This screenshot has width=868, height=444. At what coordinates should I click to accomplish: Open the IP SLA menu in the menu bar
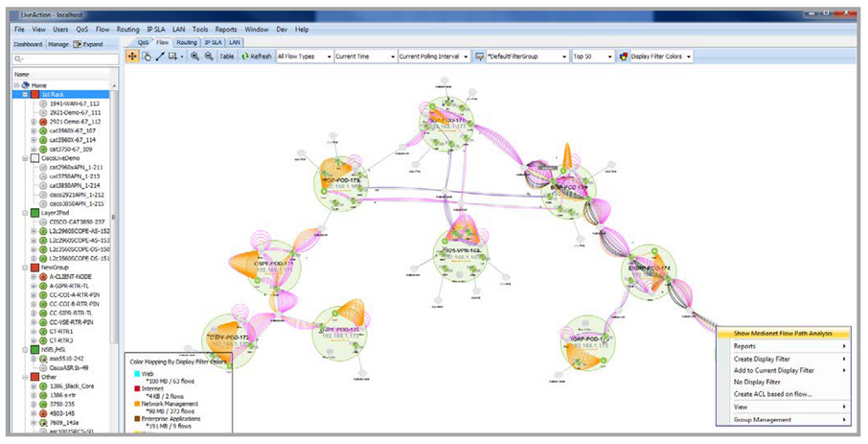pos(156,30)
